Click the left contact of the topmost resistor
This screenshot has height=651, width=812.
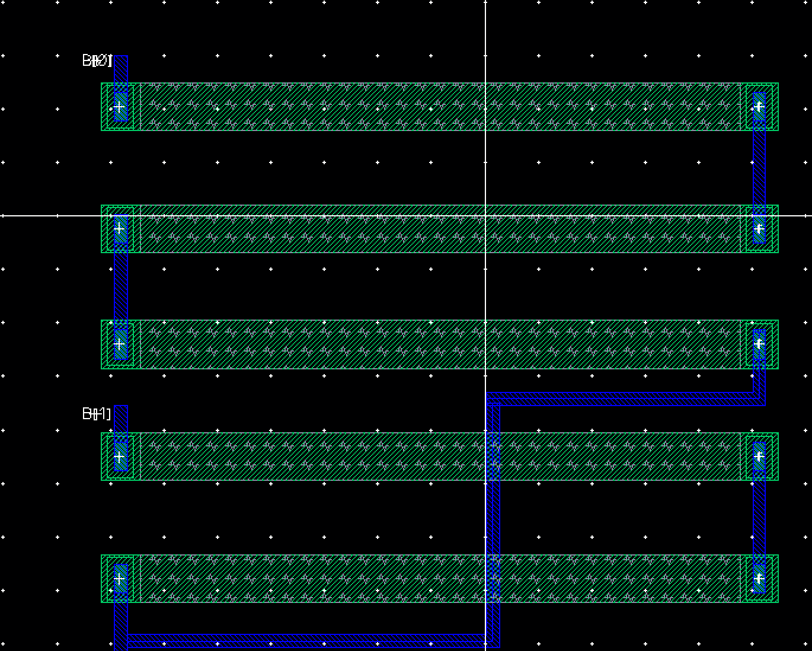[x=120, y=107]
